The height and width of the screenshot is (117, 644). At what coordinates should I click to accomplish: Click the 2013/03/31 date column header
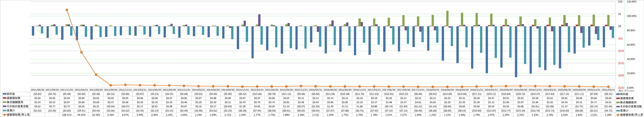click(140, 90)
